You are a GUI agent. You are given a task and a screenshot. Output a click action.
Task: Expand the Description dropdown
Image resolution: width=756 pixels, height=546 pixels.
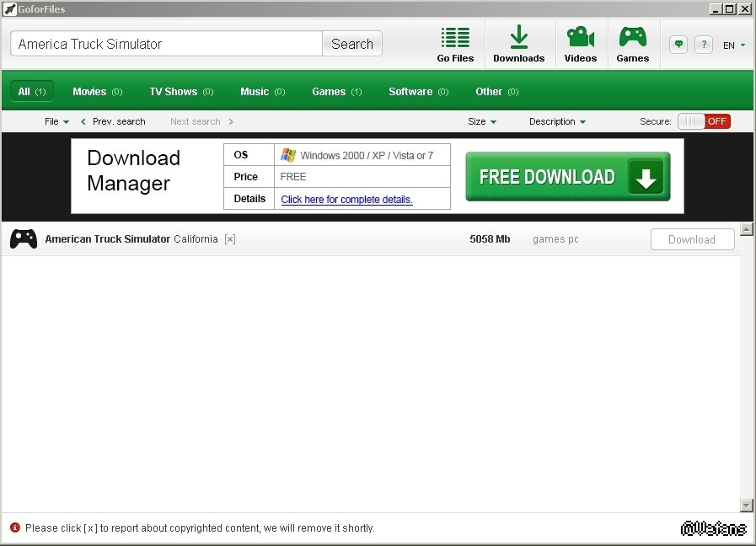(x=557, y=121)
